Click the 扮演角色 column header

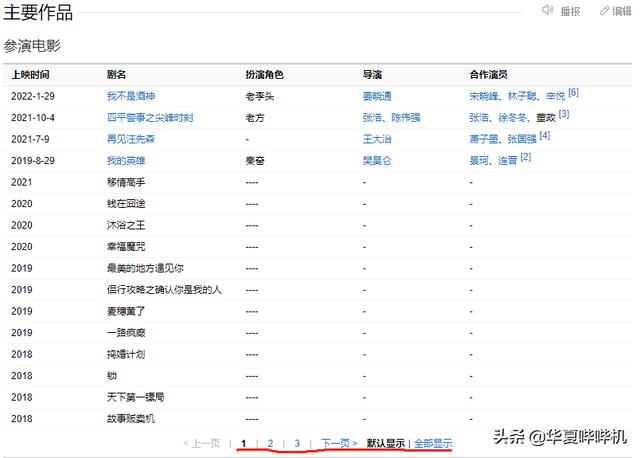tap(264, 75)
